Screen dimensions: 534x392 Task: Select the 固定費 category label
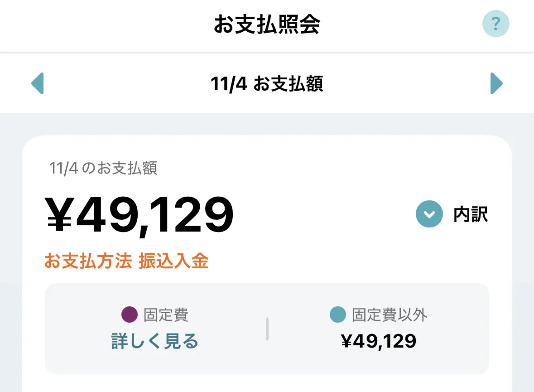coord(166,315)
